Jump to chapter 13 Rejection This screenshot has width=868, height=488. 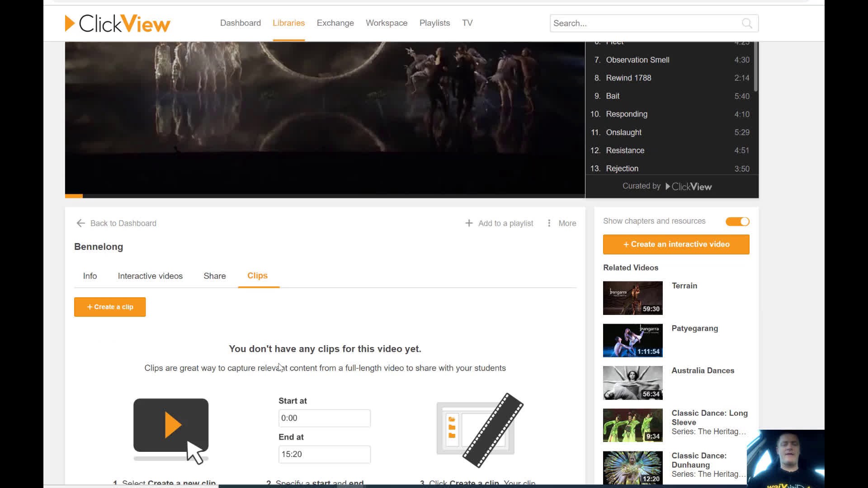tap(672, 168)
